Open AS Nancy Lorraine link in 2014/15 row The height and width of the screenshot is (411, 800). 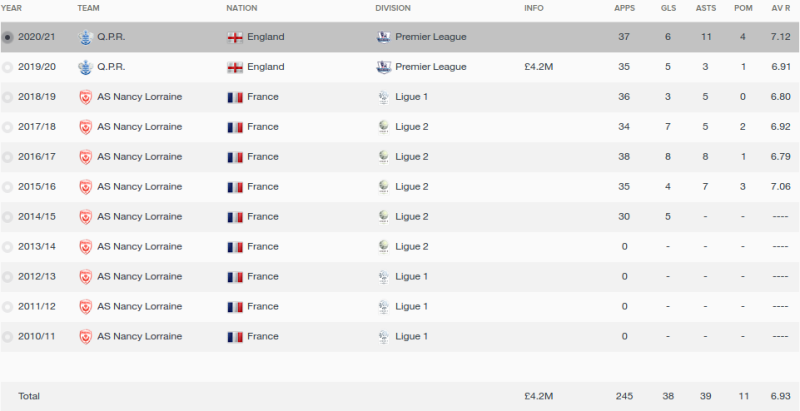(139, 217)
